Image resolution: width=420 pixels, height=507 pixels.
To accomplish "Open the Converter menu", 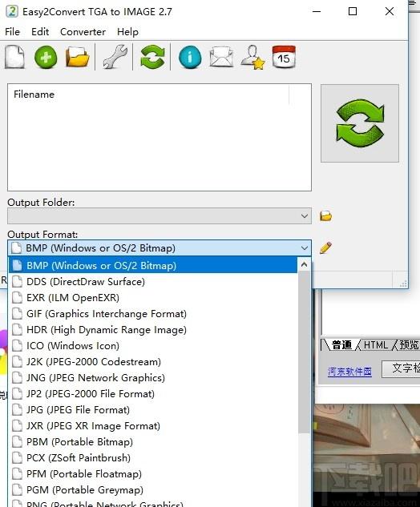I will pos(83,32).
